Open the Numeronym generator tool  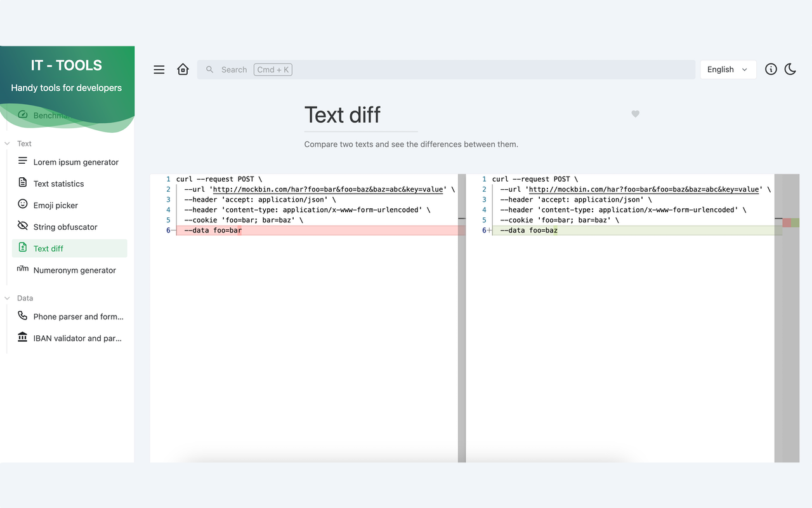74,270
